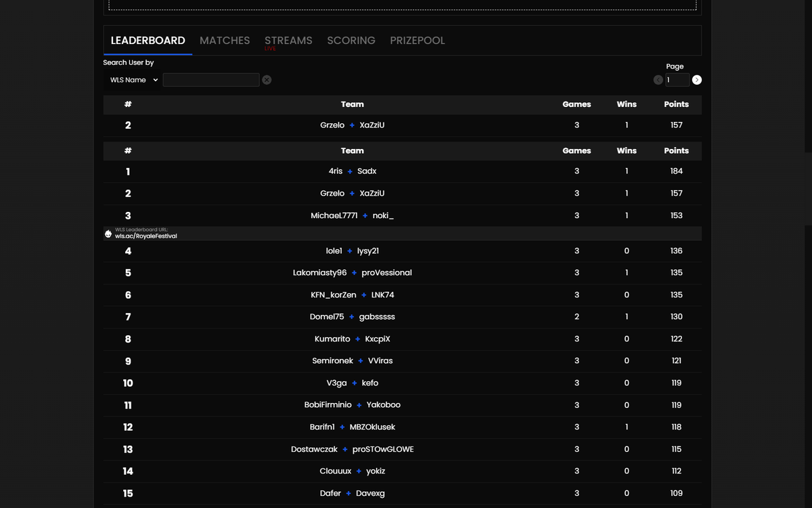The image size is (812, 508).
Task: Click player Kumarito in rank 8
Action: [x=332, y=339]
